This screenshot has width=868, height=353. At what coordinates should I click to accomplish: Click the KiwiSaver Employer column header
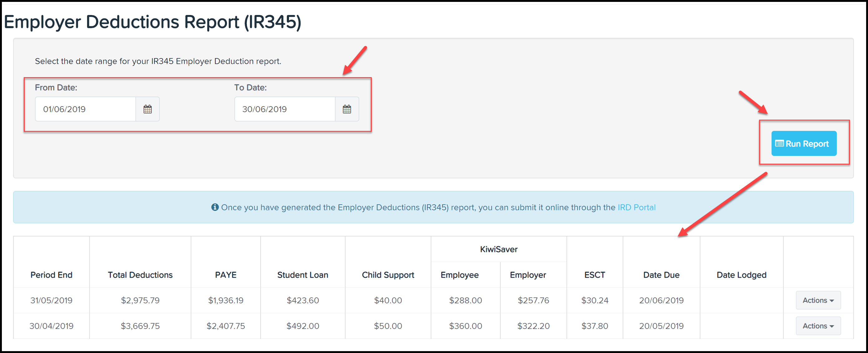pyautogui.click(x=528, y=275)
